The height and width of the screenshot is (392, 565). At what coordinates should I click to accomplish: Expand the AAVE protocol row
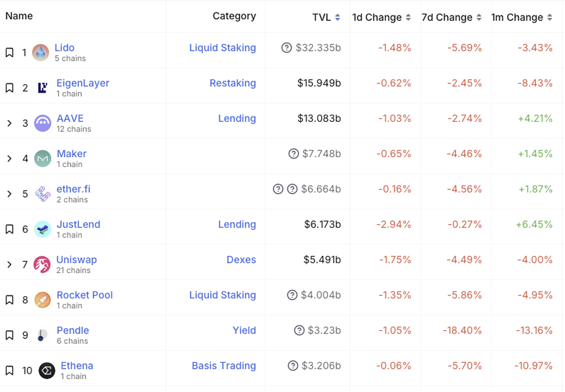pyautogui.click(x=9, y=123)
